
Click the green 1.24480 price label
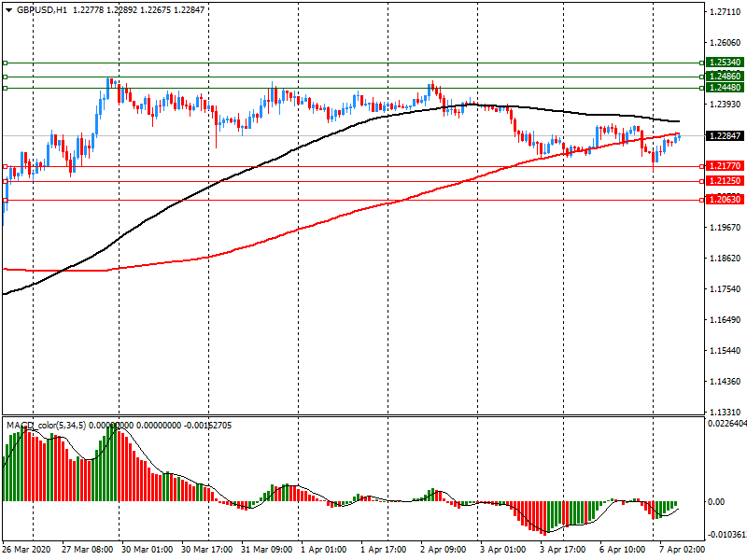pyautogui.click(x=726, y=88)
